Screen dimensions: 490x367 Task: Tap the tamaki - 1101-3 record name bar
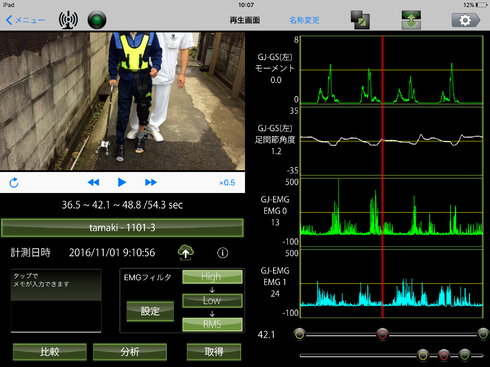point(122,228)
